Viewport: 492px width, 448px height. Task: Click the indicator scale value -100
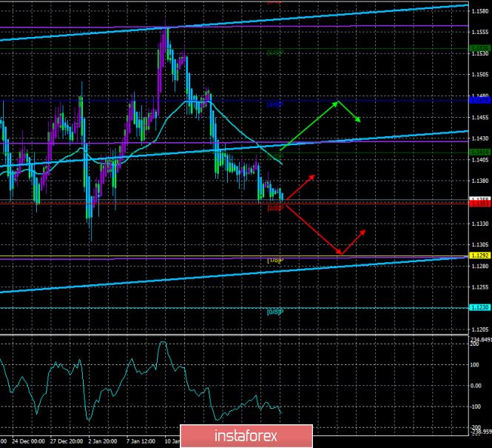point(475,407)
